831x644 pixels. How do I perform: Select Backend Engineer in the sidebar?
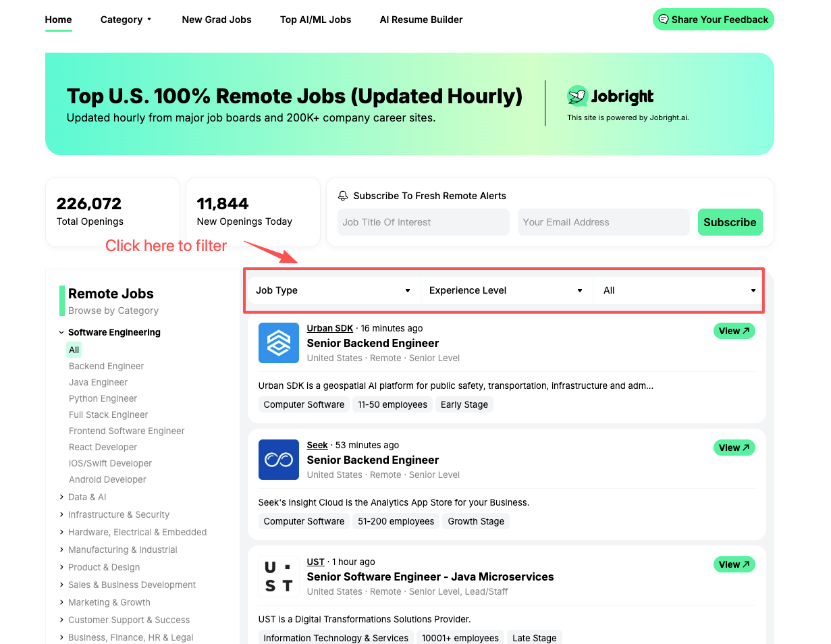pyautogui.click(x=106, y=366)
